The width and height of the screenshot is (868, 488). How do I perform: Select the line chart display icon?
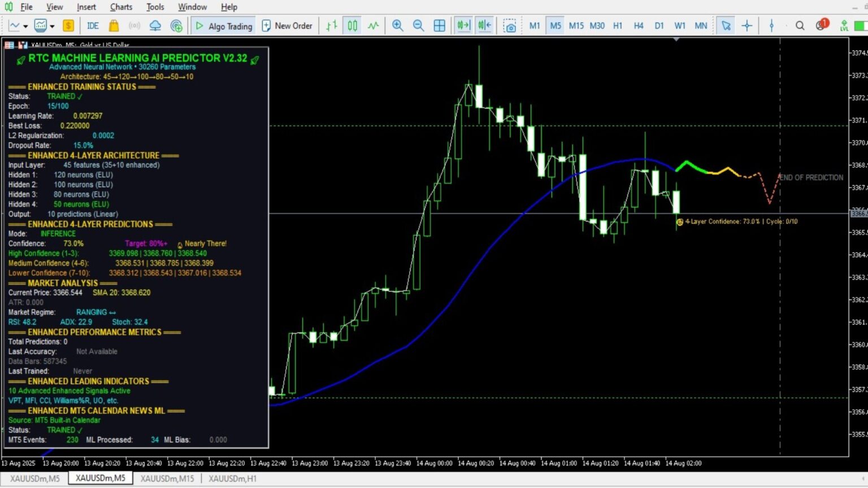(373, 25)
